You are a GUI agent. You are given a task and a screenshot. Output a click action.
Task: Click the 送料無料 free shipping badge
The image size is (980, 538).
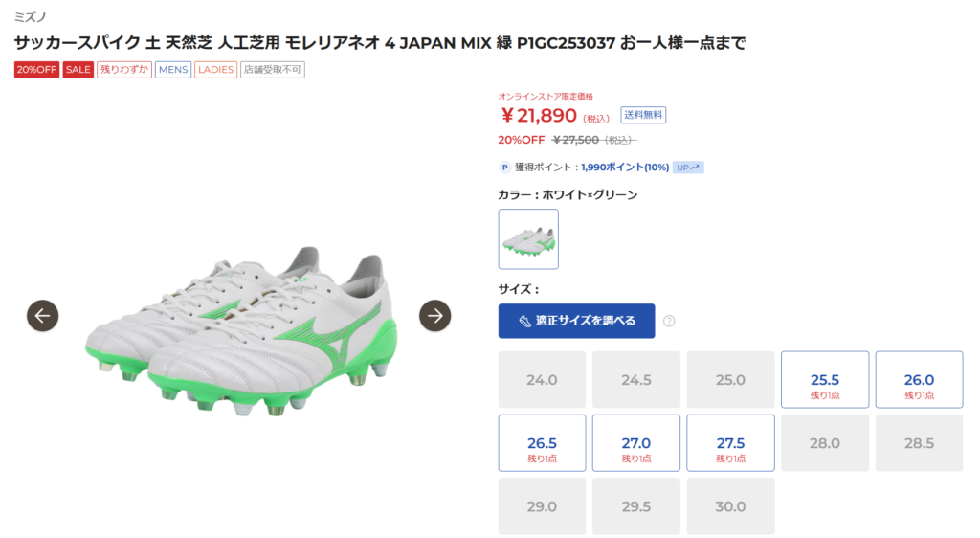[643, 115]
